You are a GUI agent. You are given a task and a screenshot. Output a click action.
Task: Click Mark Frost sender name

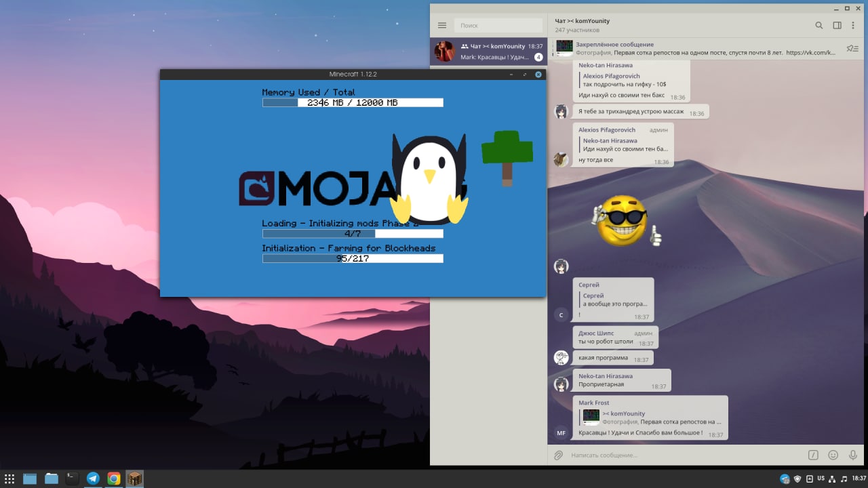point(594,403)
